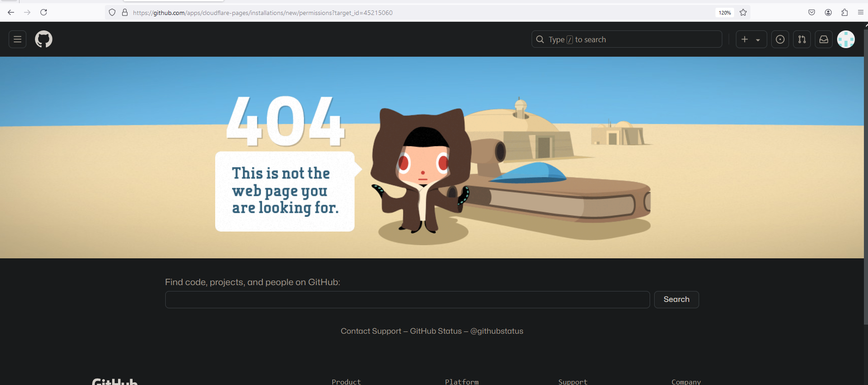Viewport: 868px width, 385px height.
Task: Click the Company footer heading
Action: pos(686,382)
